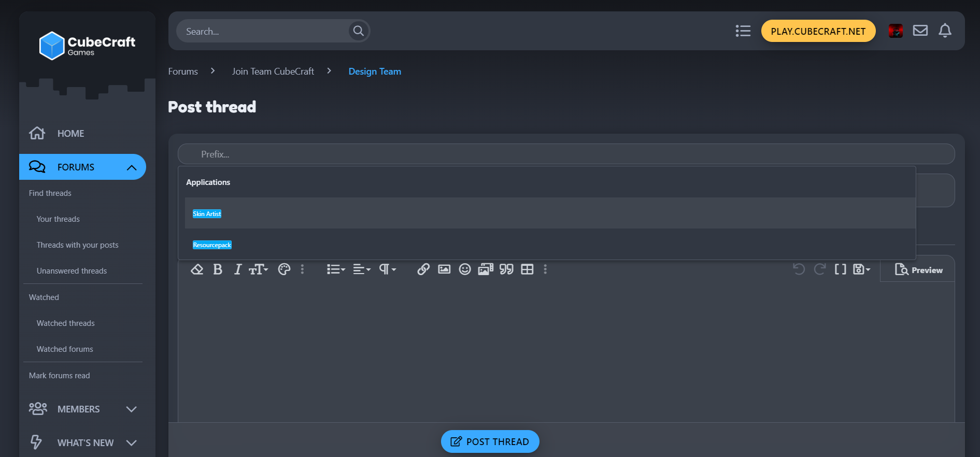Open WHAT'S NEW sidebar item

[x=85, y=442]
